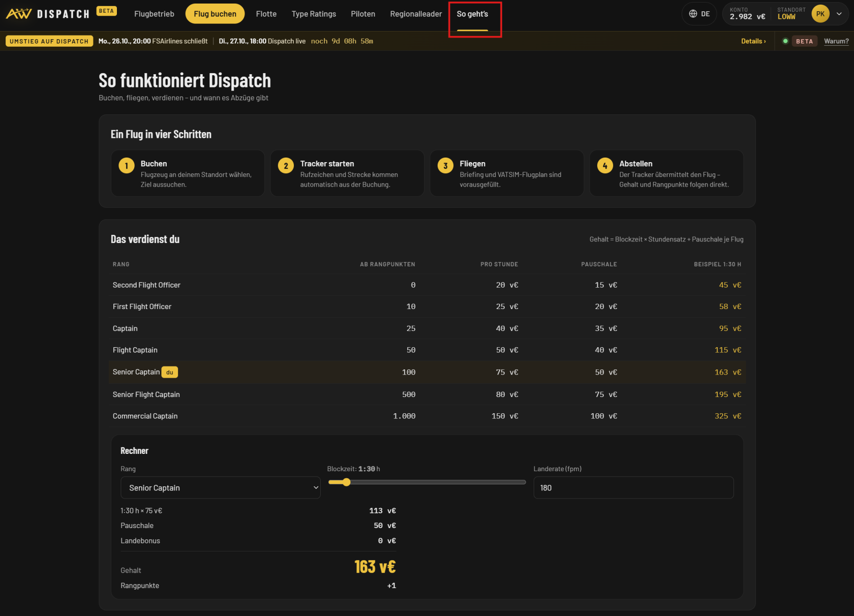Select the Senior Flight Captain row
854x616 pixels.
click(x=427, y=394)
